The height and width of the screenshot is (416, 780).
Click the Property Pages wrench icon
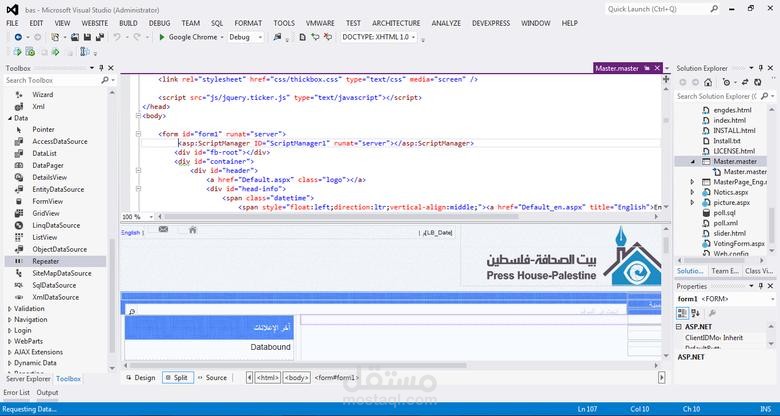click(x=712, y=313)
